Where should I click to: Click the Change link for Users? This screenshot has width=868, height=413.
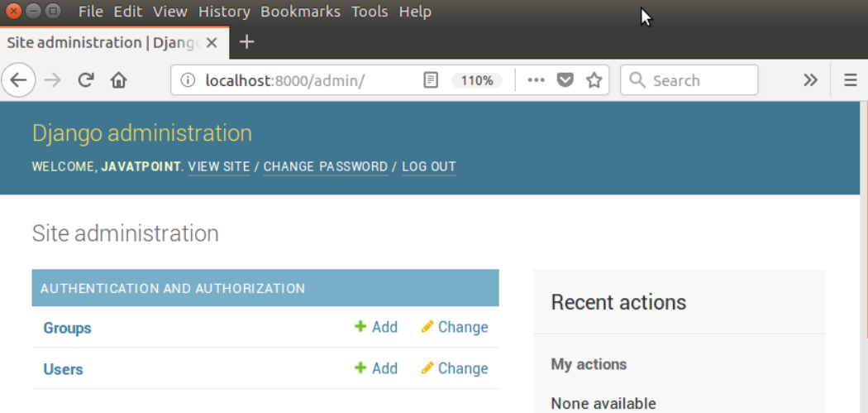[x=463, y=368]
